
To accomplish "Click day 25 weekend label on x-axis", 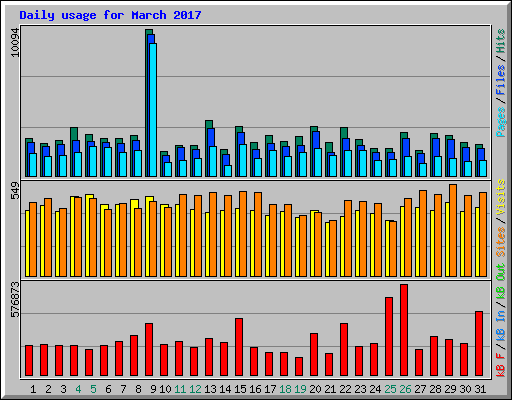I will tap(390, 389).
